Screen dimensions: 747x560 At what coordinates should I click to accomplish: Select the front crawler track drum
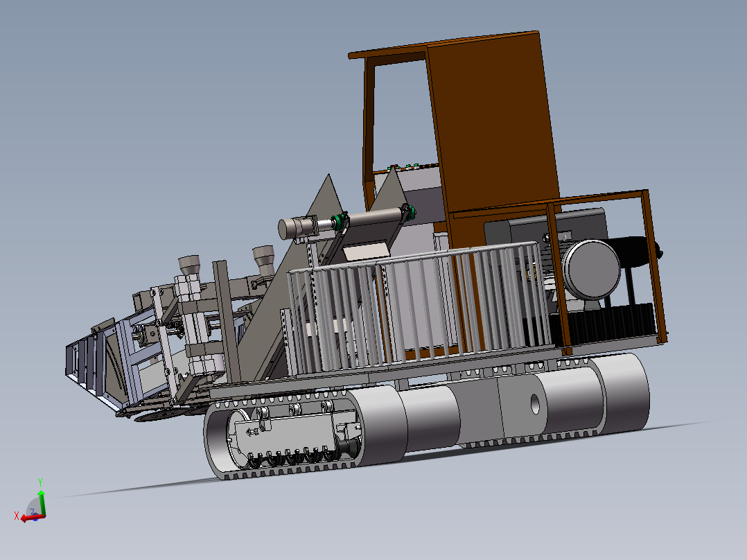380,426
